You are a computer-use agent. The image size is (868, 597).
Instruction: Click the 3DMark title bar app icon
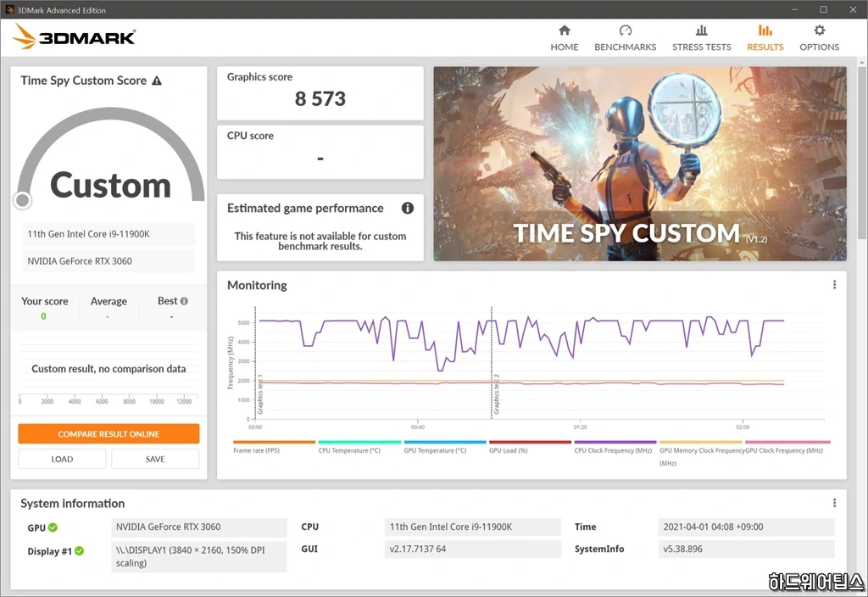(x=9, y=9)
